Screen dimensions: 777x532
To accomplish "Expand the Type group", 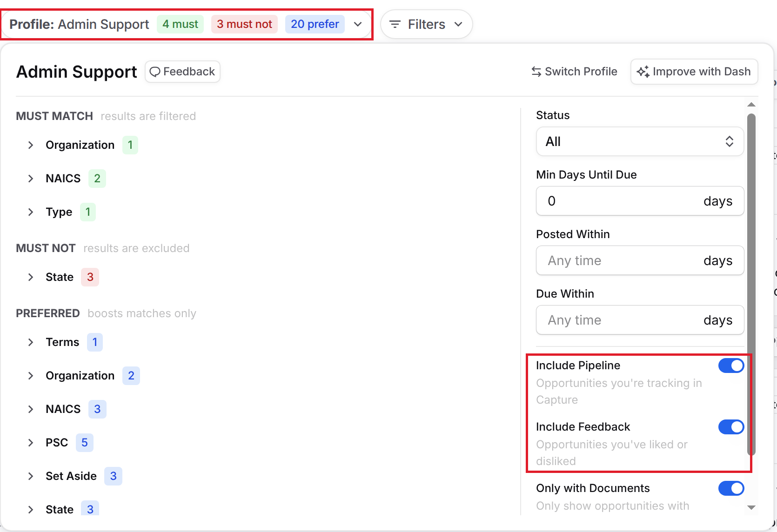I will click(x=31, y=212).
